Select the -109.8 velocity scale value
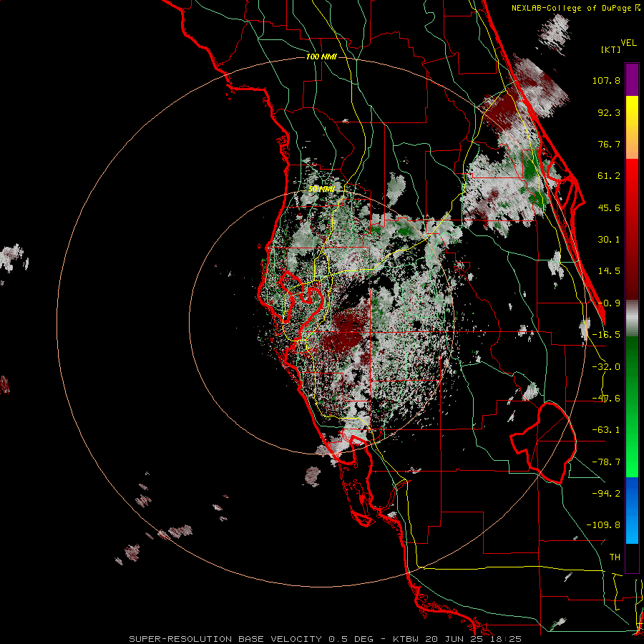This screenshot has height=644, width=644. [603, 525]
